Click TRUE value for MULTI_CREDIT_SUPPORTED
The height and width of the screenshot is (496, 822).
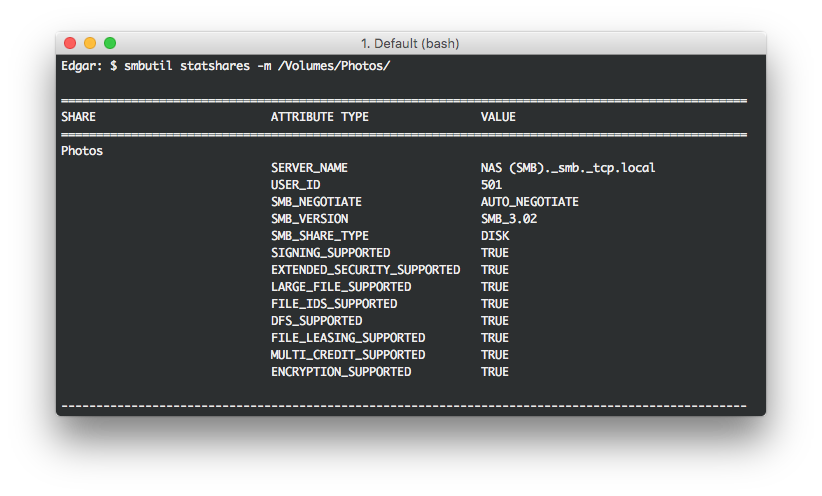495,355
